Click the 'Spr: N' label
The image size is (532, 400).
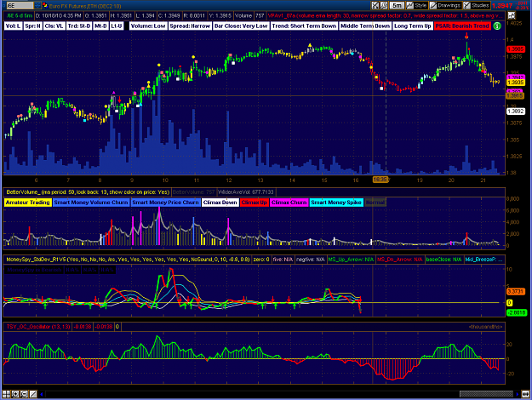[x=33, y=26]
